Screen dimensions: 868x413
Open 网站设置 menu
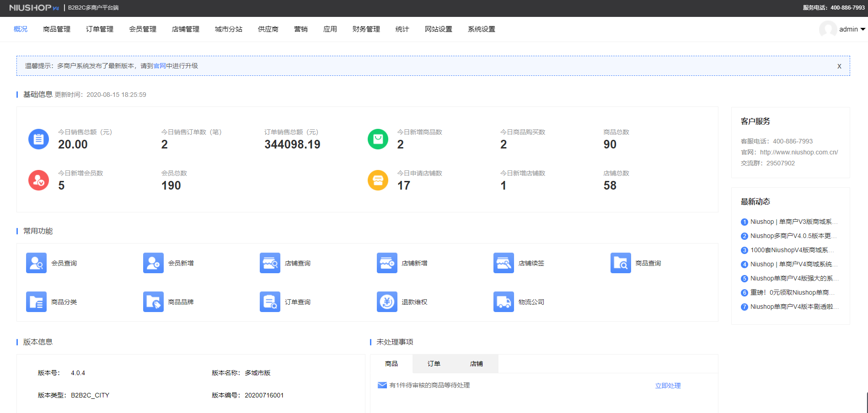pos(439,29)
